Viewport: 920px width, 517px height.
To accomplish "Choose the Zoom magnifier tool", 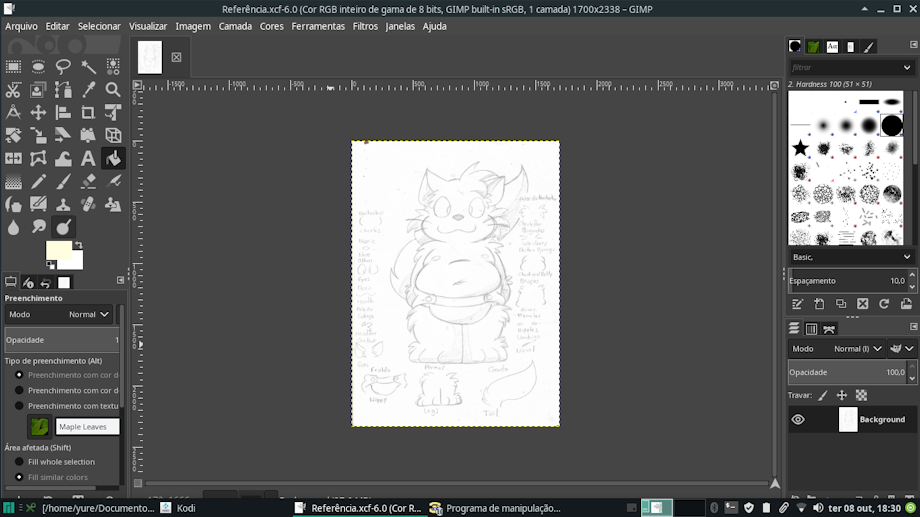I will 113,89.
